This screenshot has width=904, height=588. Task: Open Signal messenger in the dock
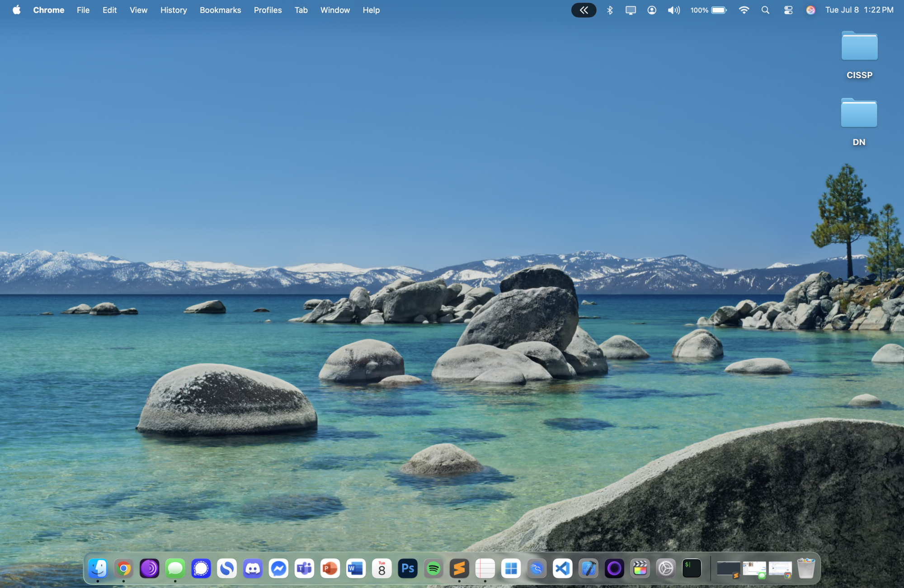coord(201,569)
